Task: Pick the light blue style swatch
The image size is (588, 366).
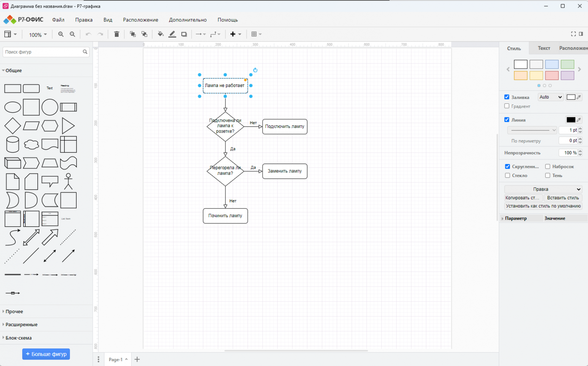Action: tap(552, 64)
